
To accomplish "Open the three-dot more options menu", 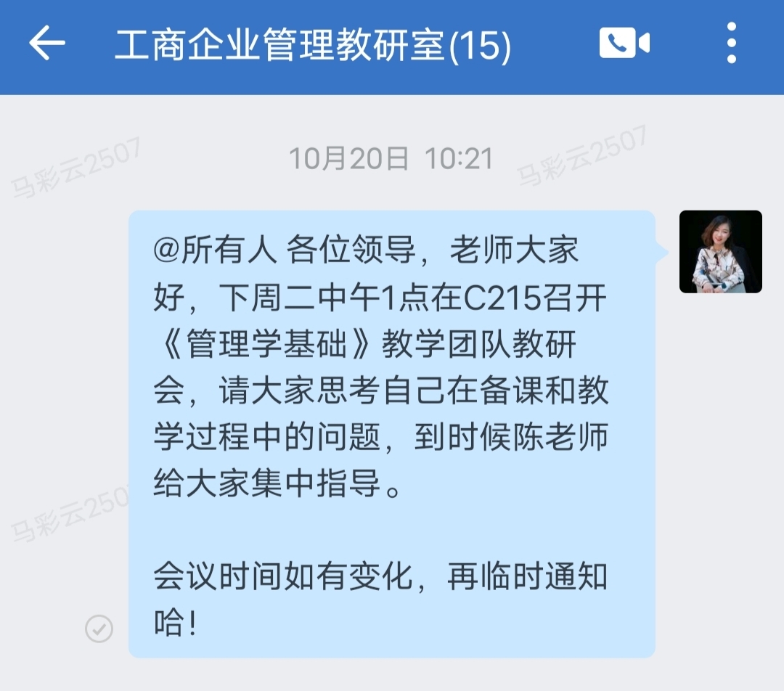I will click(x=732, y=43).
